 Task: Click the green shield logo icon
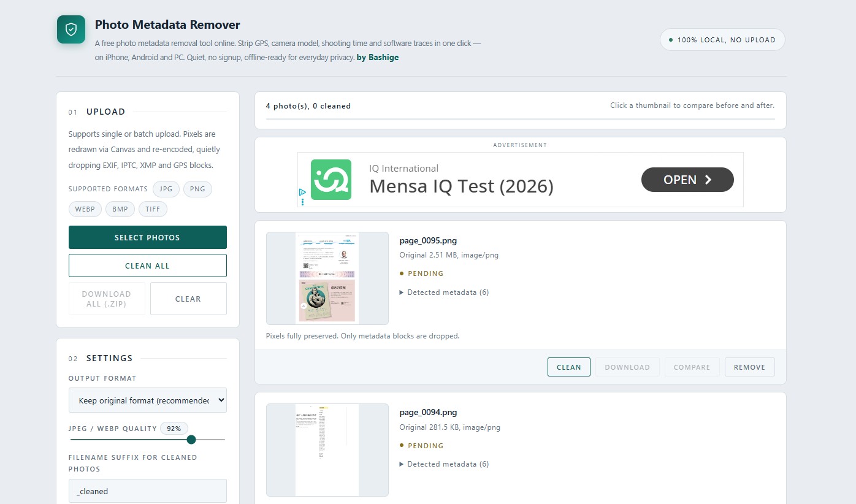(x=71, y=29)
